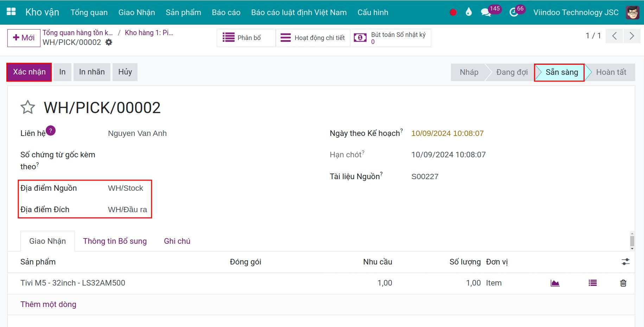The height and width of the screenshot is (327, 644).
Task: Click source location WH/Stock
Action: 126,188
